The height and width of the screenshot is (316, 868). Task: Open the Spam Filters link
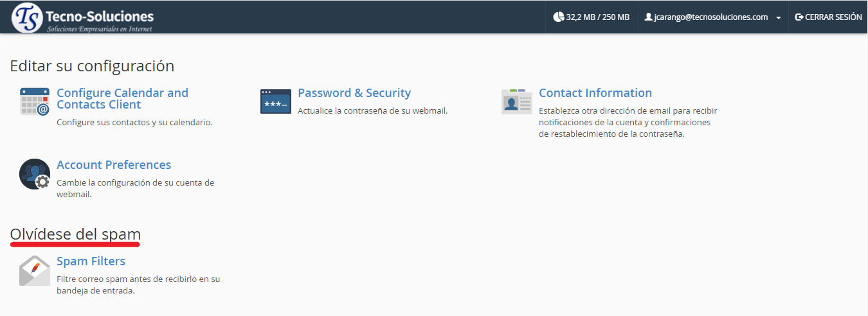coord(91,261)
